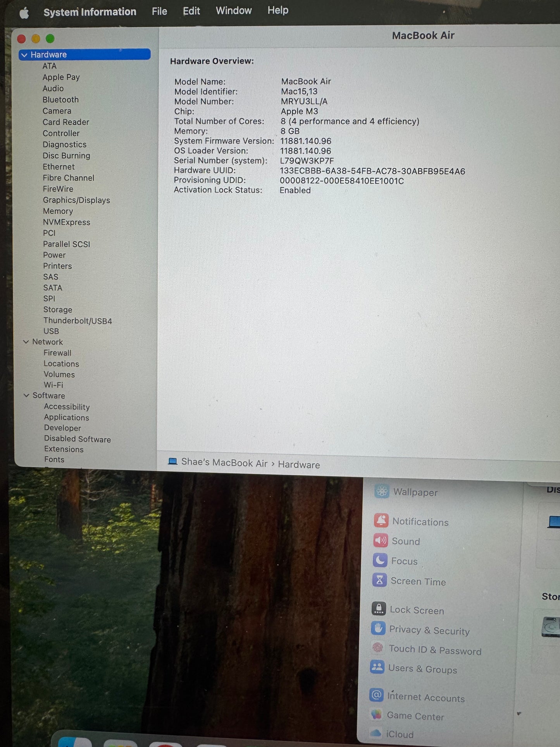
Task: Click the Focus moon icon in System Settings
Action: [x=380, y=560]
